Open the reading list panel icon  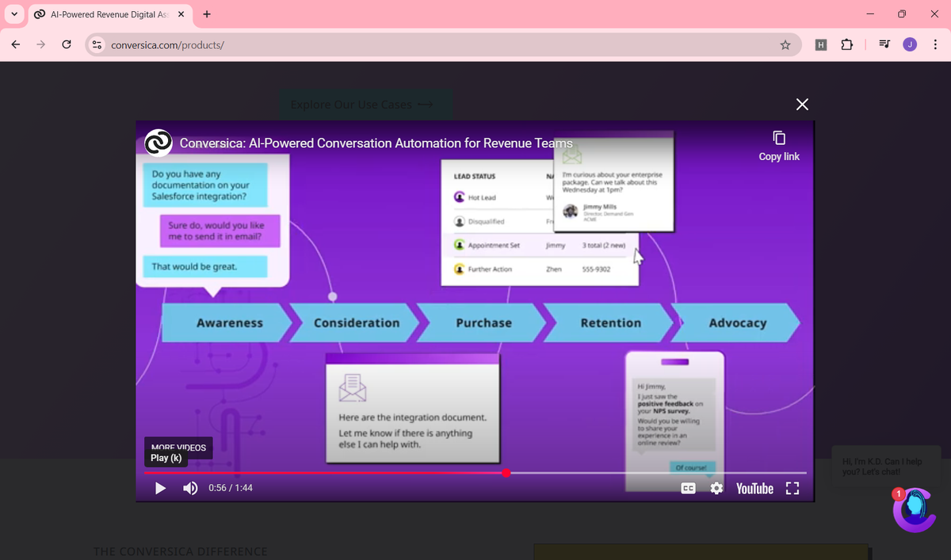tap(883, 45)
